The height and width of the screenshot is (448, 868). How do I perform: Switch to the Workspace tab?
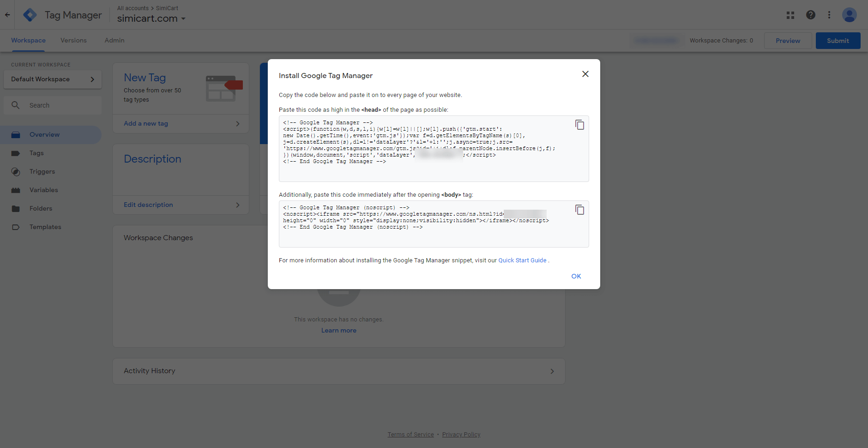click(x=28, y=41)
